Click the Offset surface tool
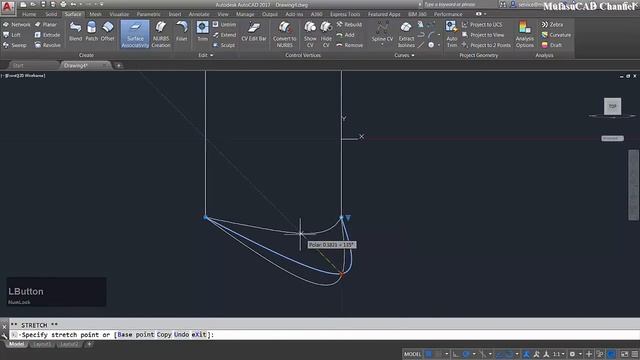This screenshot has width=640, height=360. coord(107,32)
